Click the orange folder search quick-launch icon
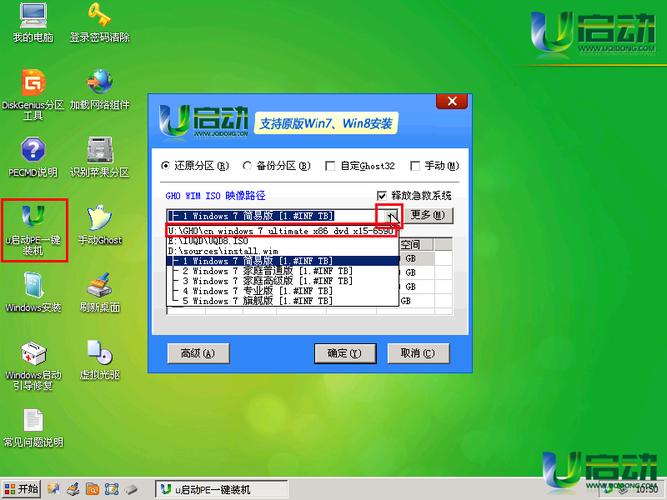This screenshot has width=667, height=500. (x=92, y=489)
